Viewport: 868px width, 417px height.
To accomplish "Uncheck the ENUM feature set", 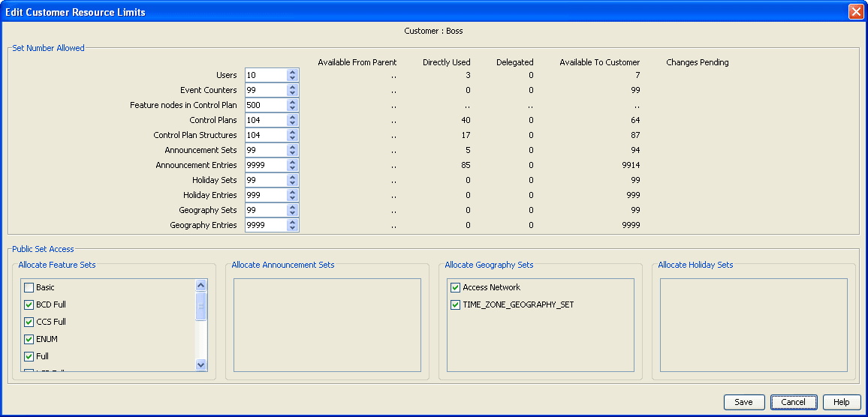I will click(x=29, y=339).
